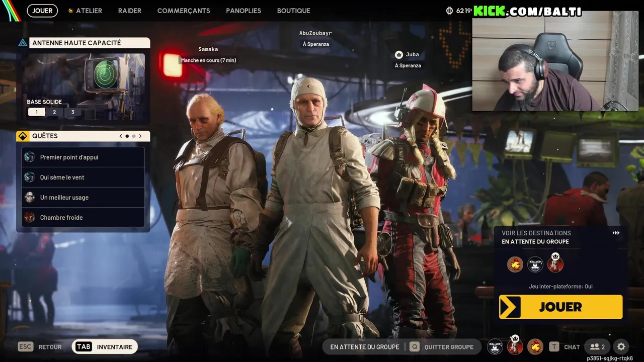Screen dimensions: 644x362
Task: Click the yellow Jouer play button
Action: pyautogui.click(x=560, y=307)
